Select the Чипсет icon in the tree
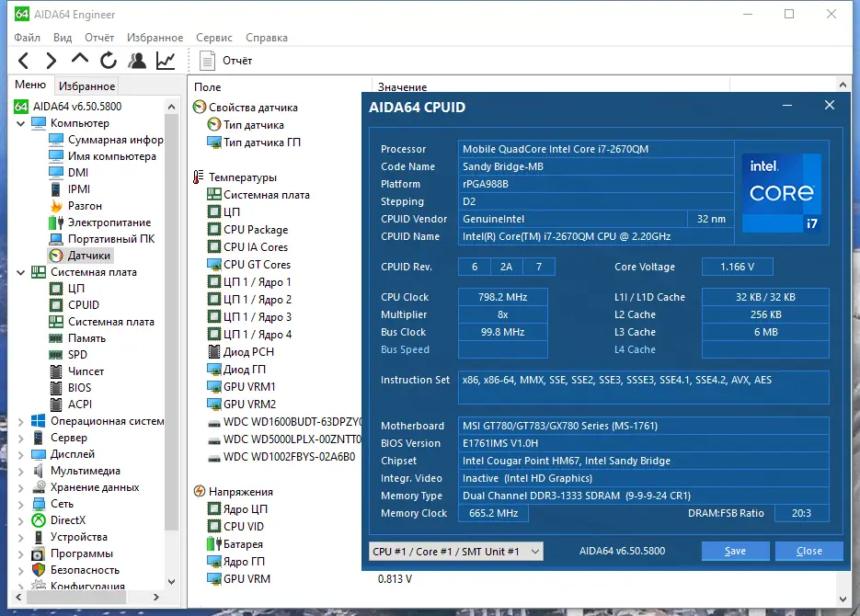Image resolution: width=860 pixels, height=616 pixels. click(x=56, y=371)
